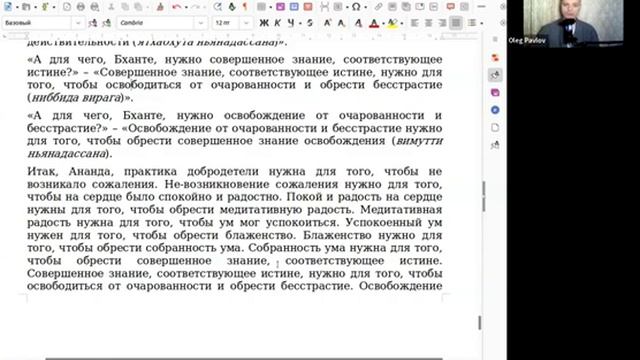Open the sidebar Properties deck
Screen dimensions: 640x360
pyautogui.click(x=495, y=58)
